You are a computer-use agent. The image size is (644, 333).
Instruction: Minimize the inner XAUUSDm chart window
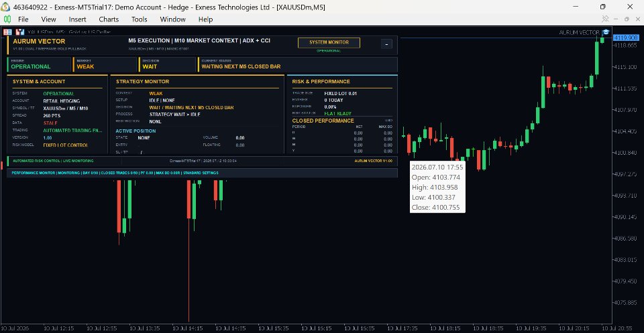pos(616,19)
